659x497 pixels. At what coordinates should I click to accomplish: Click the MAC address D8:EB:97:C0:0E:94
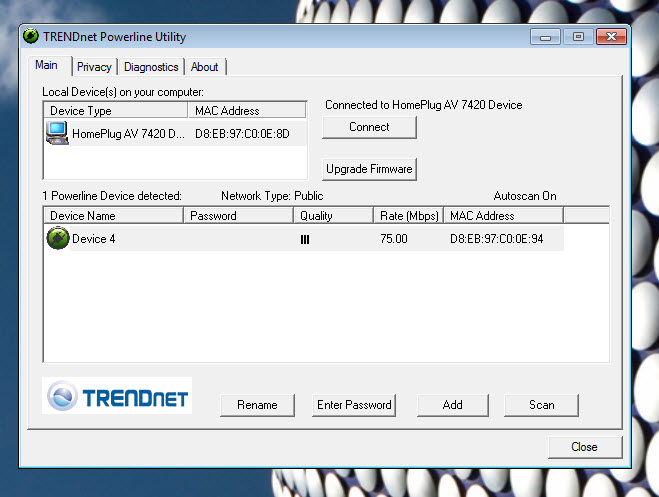(496, 239)
